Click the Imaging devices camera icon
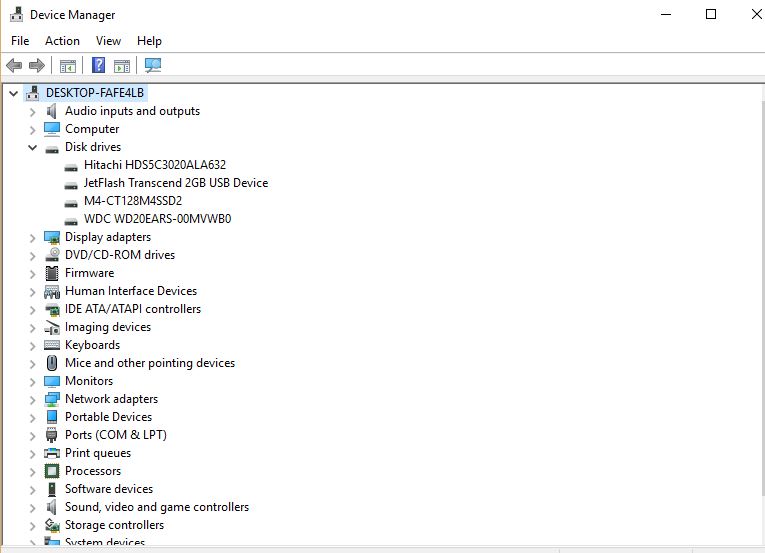The height and width of the screenshot is (553, 765). pos(52,327)
